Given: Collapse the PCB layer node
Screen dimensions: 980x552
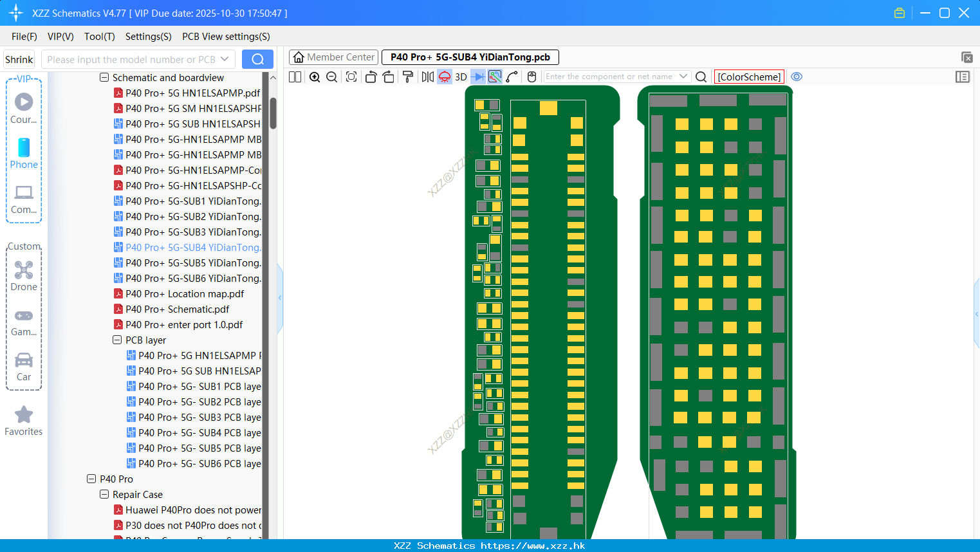Looking at the screenshot, I should (116, 340).
